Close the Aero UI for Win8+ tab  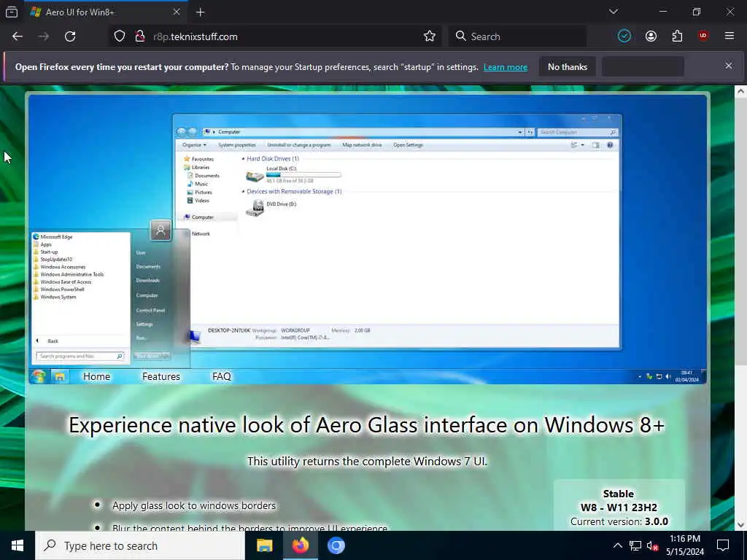(177, 12)
